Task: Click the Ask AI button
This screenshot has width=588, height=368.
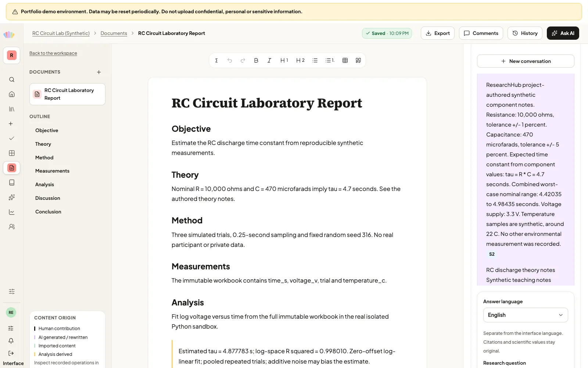Action: point(563,33)
